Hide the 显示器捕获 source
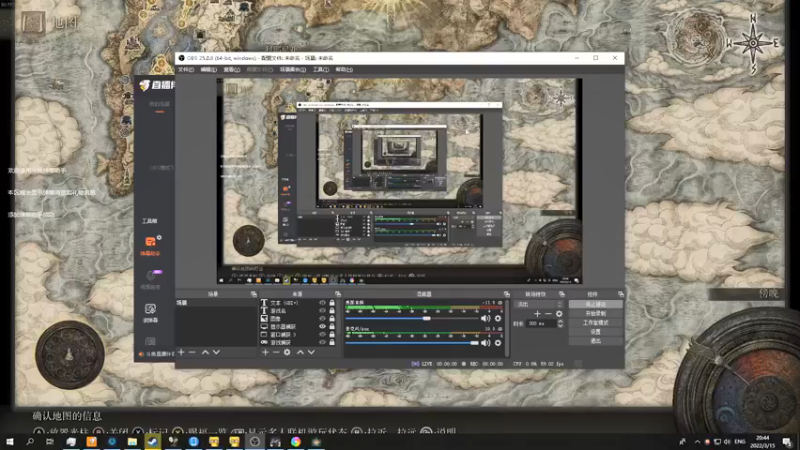 pyautogui.click(x=322, y=327)
